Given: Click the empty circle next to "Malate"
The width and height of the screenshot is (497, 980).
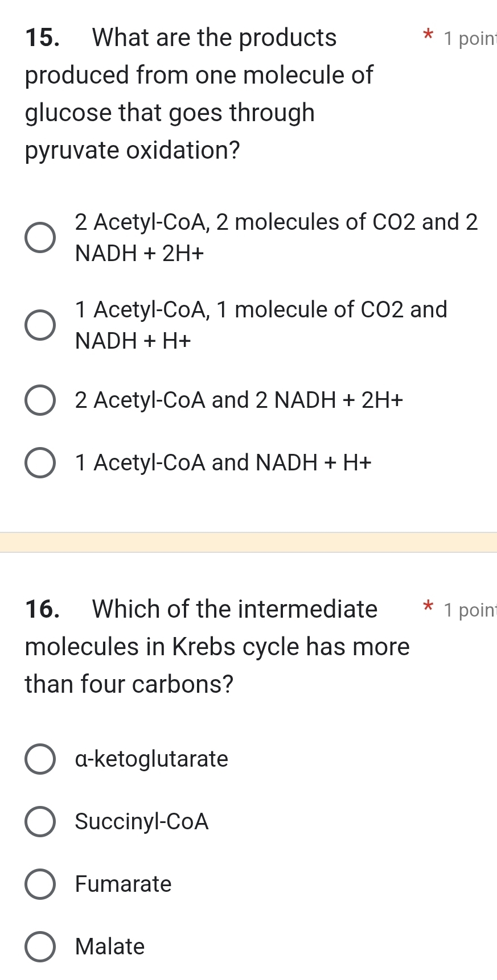Looking at the screenshot, I should coord(40,946).
